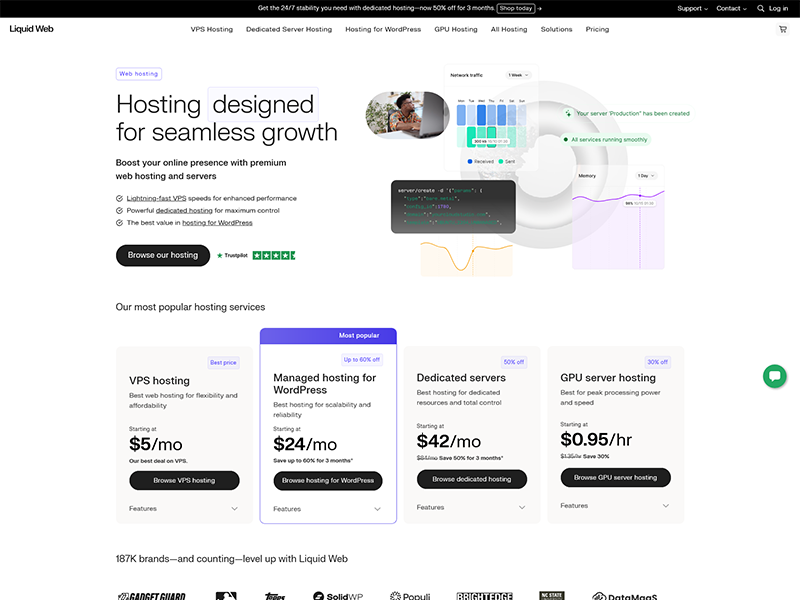Expand Features on GPU server hosting card
Screen dimensions: 800x600
tap(615, 506)
